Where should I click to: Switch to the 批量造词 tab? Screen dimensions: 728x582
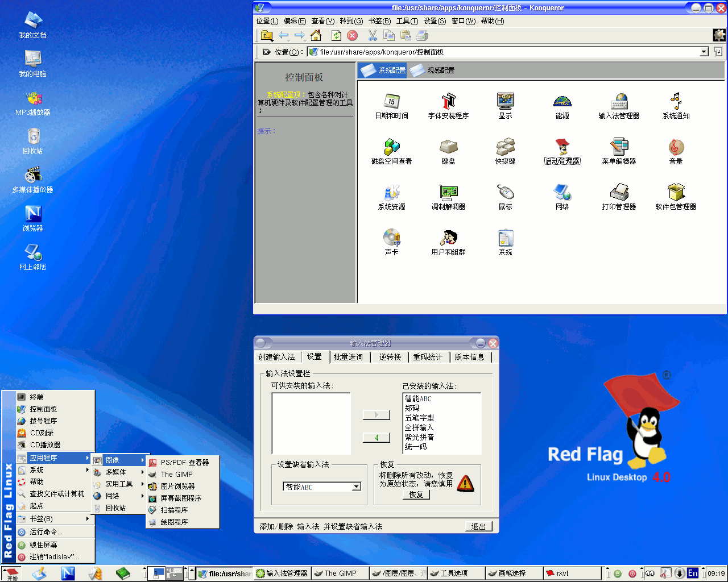pyautogui.click(x=348, y=357)
